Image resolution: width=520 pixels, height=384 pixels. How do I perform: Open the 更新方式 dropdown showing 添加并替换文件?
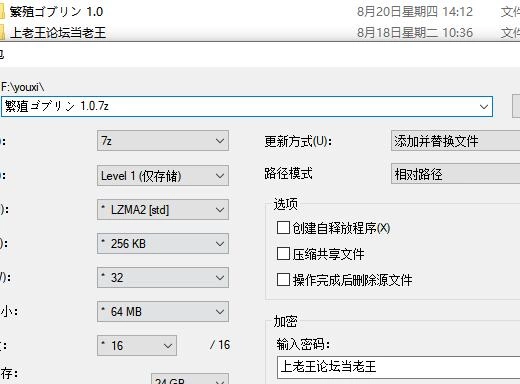tap(455, 141)
